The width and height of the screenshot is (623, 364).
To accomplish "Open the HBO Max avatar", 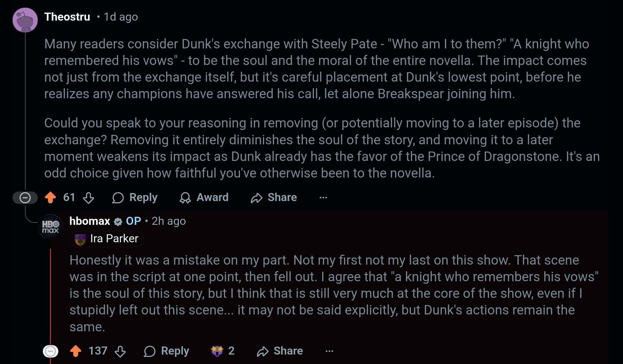I will [x=50, y=227].
